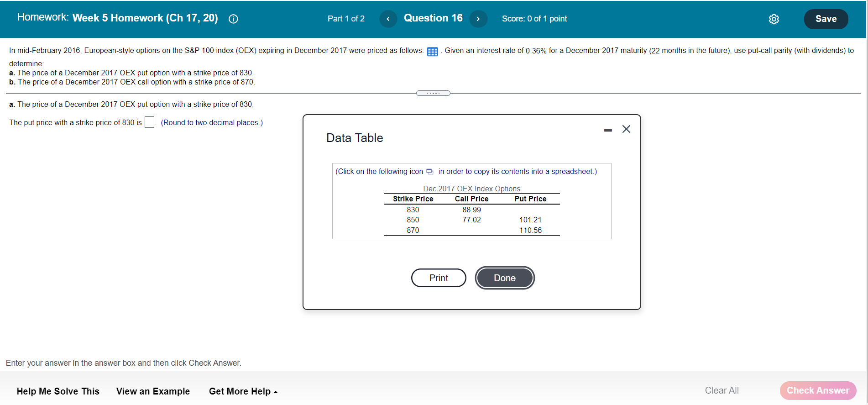Click the Dec 2017 OEX Index Options caption
The width and height of the screenshot is (868, 405).
click(x=471, y=189)
